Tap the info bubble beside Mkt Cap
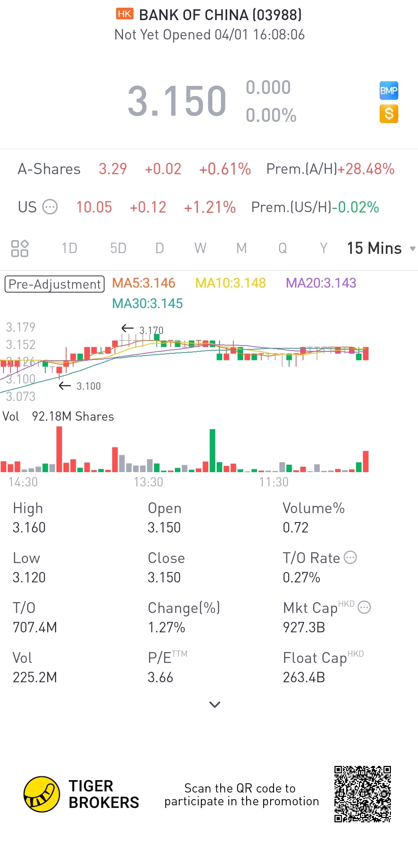Viewport: 418px width, 868px height. click(365, 608)
